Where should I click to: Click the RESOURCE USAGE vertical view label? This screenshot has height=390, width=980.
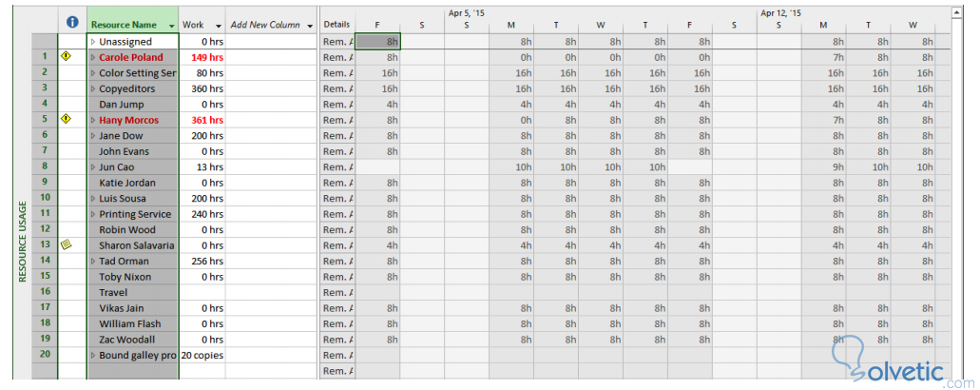click(x=23, y=242)
